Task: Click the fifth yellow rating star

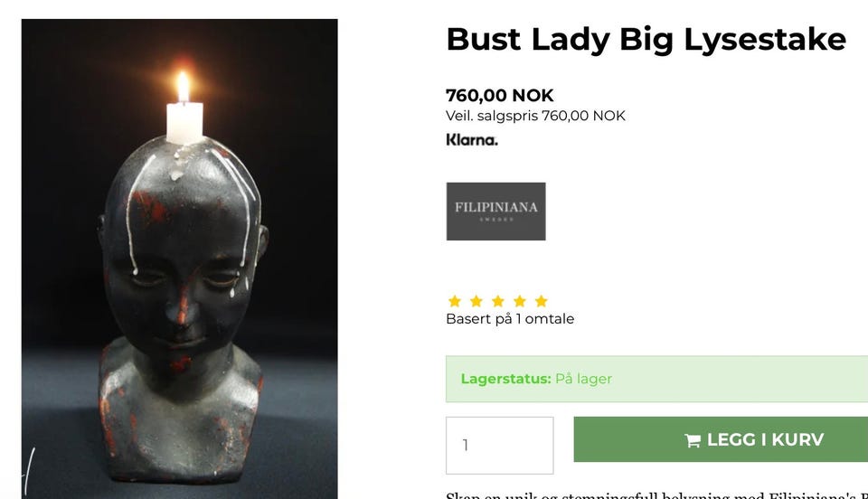Action: coord(541,301)
